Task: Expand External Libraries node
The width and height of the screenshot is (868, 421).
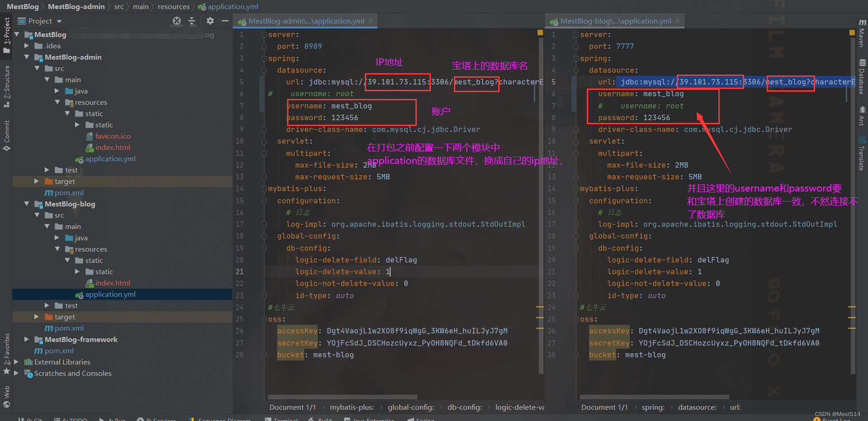Action: click(x=17, y=362)
